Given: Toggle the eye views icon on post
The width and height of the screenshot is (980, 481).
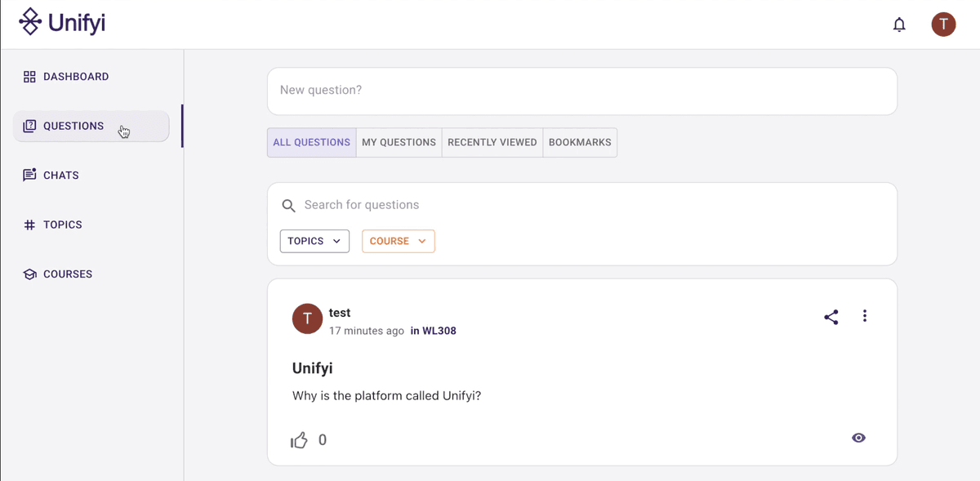Looking at the screenshot, I should coord(858,438).
